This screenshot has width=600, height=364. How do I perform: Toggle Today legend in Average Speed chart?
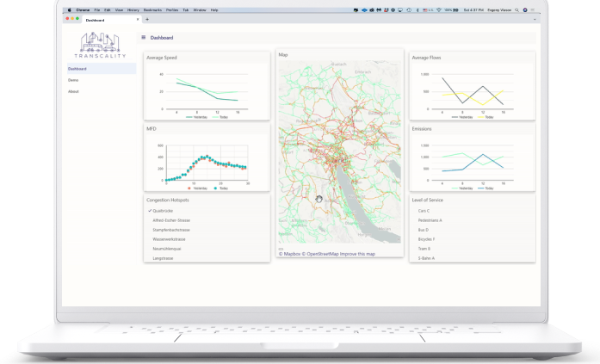click(220, 117)
